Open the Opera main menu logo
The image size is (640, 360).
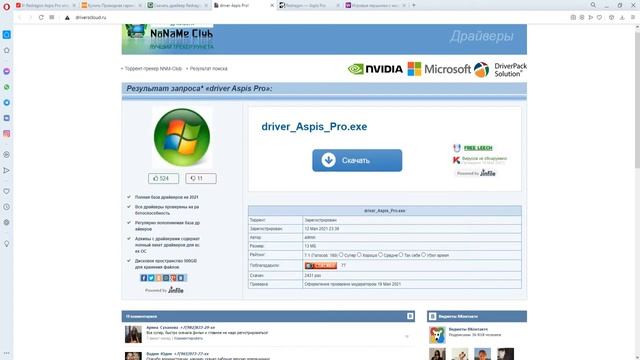6,6
